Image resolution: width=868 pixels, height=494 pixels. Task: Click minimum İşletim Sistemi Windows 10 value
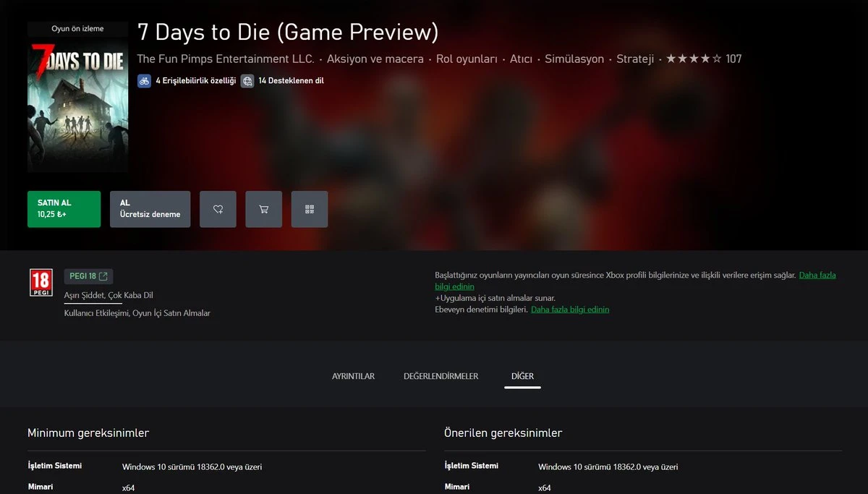tap(192, 467)
